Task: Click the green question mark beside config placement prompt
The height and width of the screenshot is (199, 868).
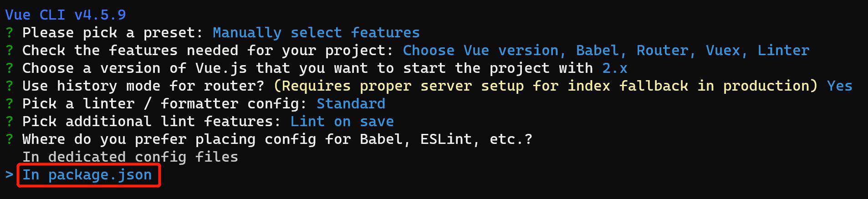Action: [x=9, y=139]
